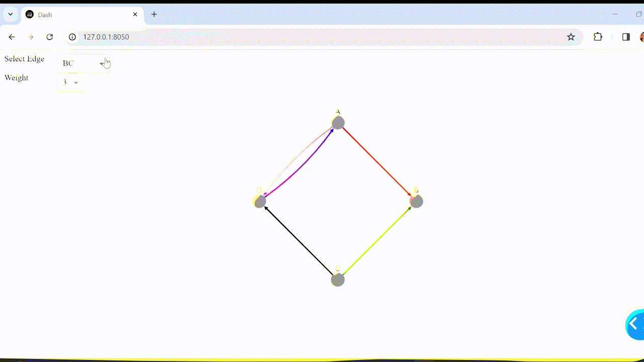Click the Select Edge label
This screenshot has height=362, width=644.
[x=24, y=59]
